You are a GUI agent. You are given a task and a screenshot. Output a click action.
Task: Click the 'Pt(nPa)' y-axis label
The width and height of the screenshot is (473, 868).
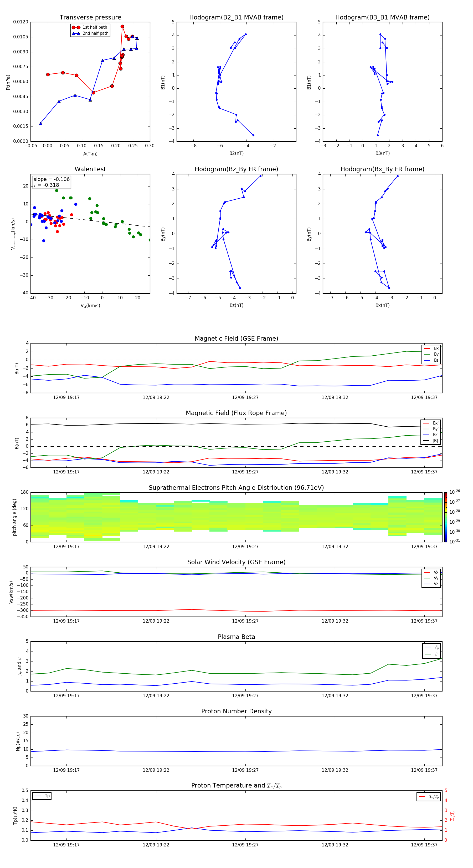click(x=8, y=82)
